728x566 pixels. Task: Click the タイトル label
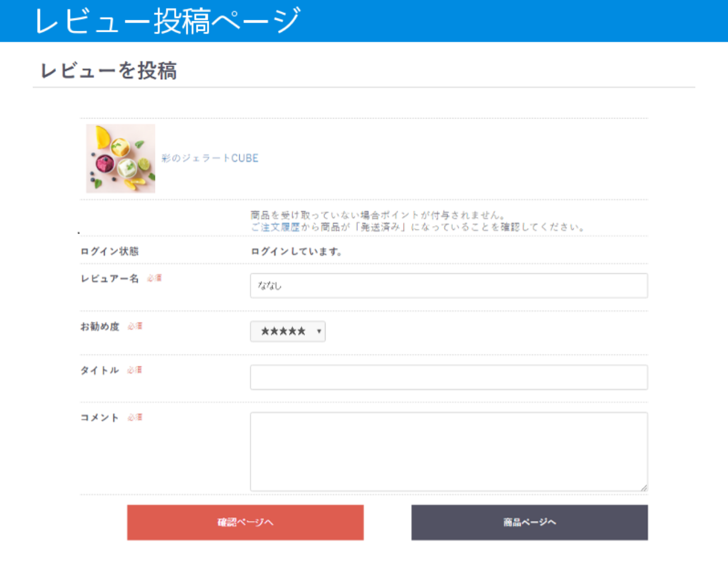(99, 370)
